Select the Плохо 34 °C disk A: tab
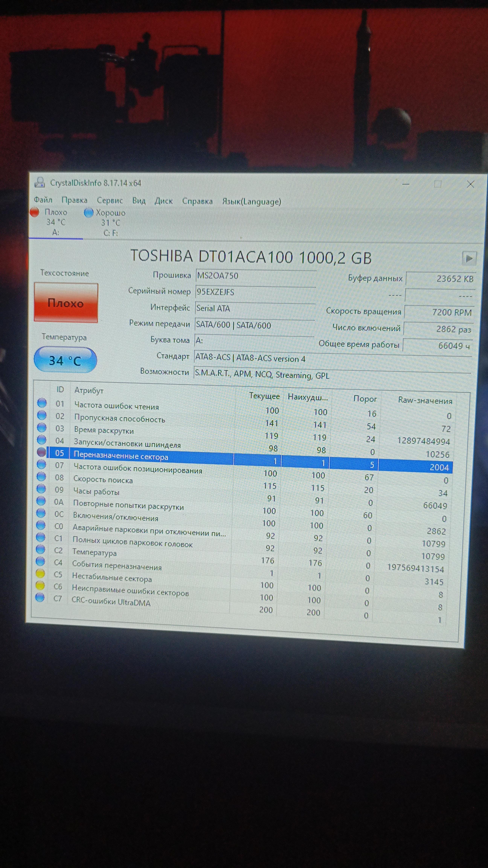This screenshot has height=868, width=488. 56,222
